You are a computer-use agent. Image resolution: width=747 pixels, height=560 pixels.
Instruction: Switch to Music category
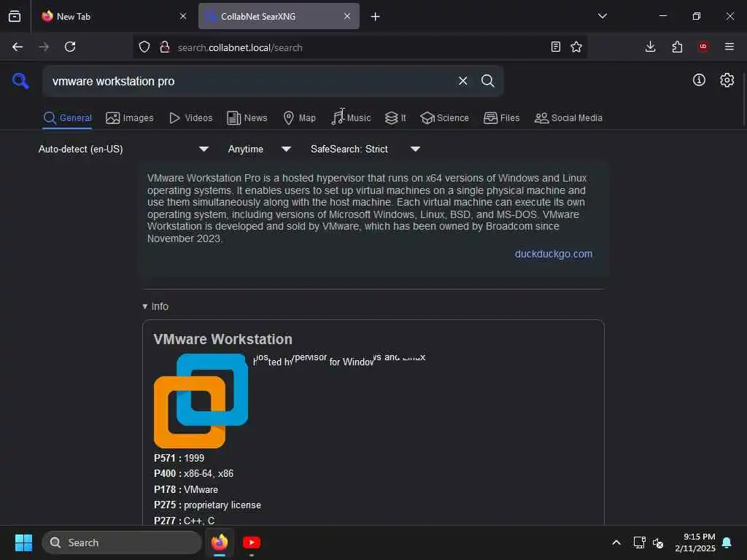(x=351, y=118)
